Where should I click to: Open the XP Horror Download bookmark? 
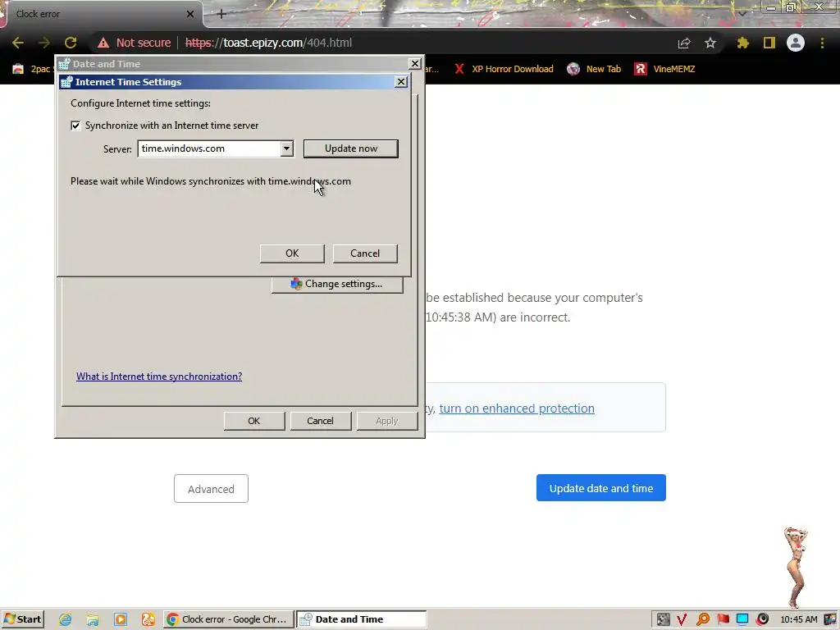pyautogui.click(x=504, y=69)
